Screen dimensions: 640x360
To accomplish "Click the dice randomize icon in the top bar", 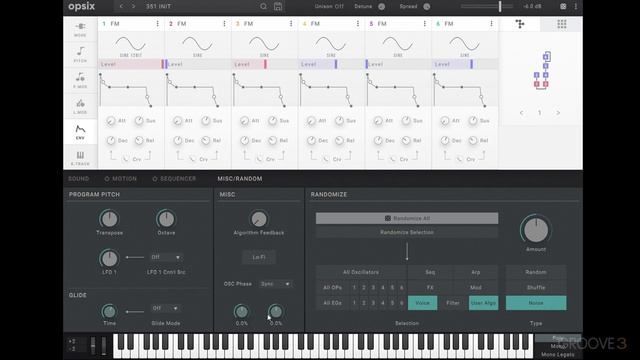I will click(x=563, y=7).
